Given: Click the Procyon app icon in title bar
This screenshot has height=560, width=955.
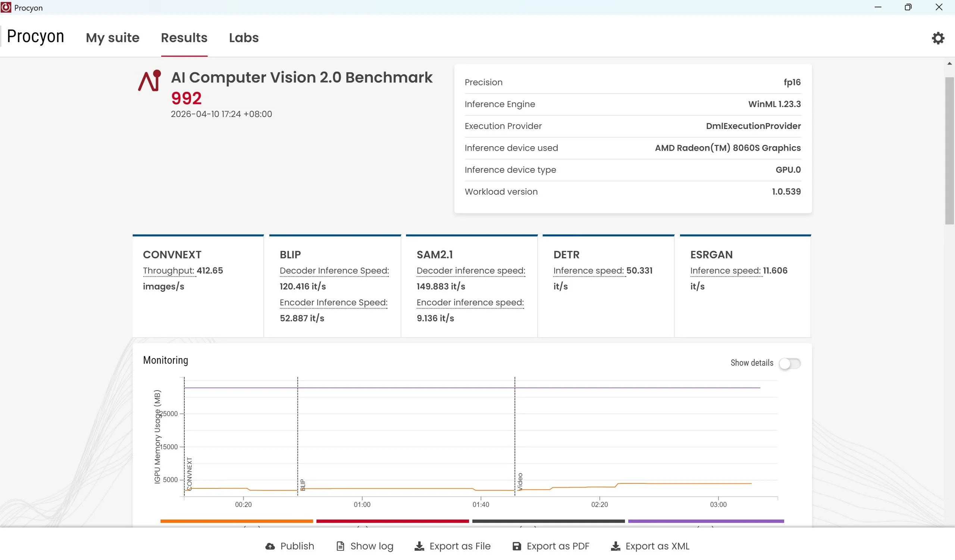Looking at the screenshot, I should pos(6,7).
